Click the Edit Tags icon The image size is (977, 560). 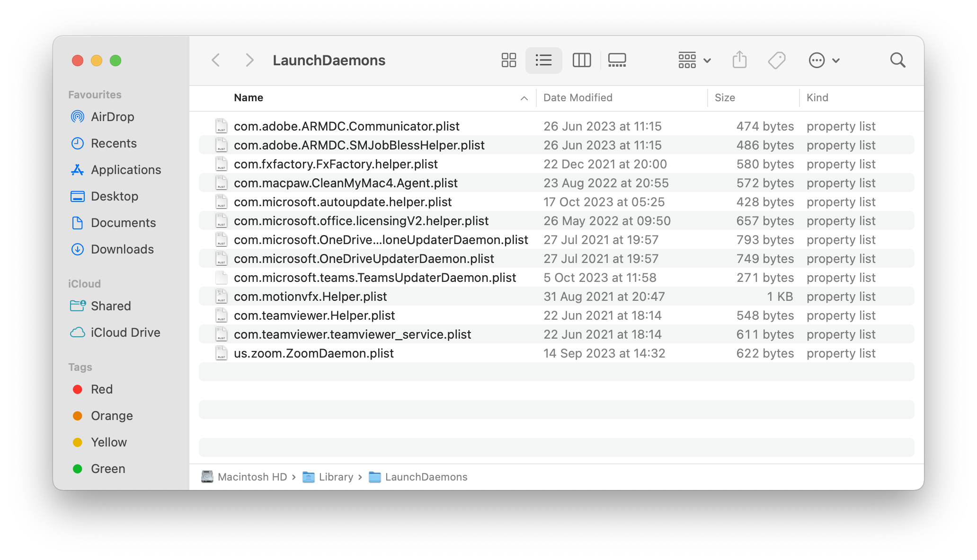(776, 60)
